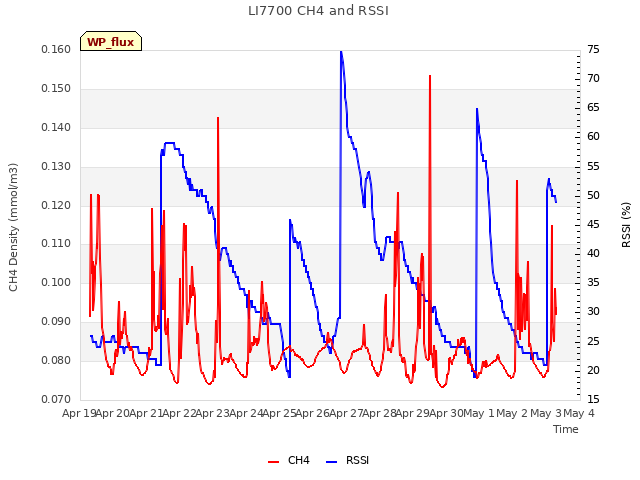
Task: Click the 35 right axis tick label
Action: pos(593,282)
